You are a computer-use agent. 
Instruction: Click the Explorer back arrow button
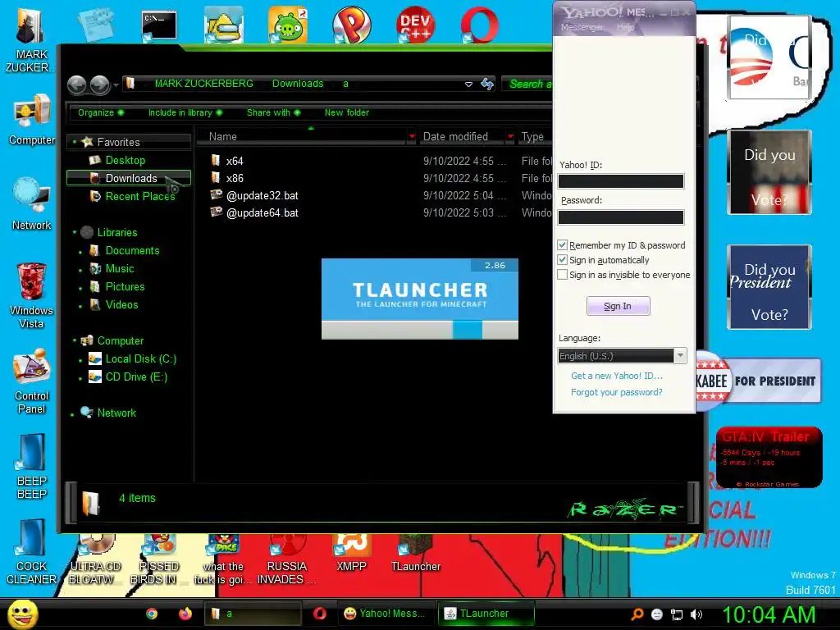click(77, 84)
